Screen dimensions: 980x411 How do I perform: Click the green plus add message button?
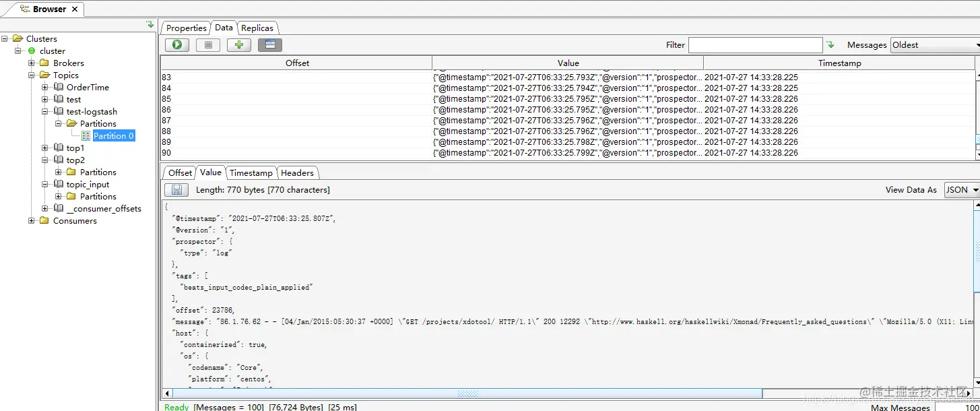pyautogui.click(x=239, y=44)
